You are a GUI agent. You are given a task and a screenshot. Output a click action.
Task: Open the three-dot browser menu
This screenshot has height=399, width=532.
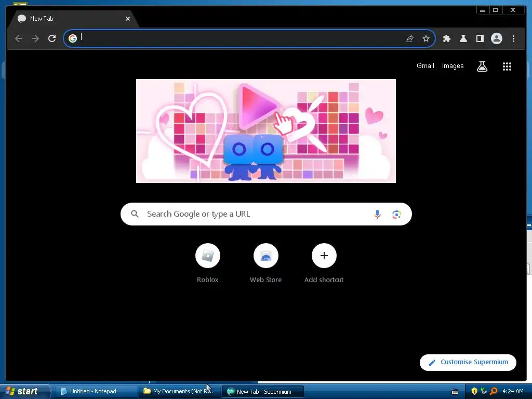(513, 38)
